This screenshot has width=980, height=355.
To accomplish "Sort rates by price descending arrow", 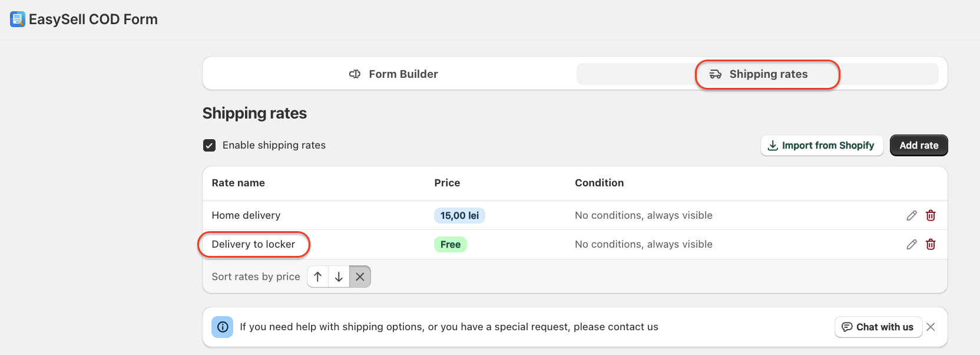I will pyautogui.click(x=339, y=277).
